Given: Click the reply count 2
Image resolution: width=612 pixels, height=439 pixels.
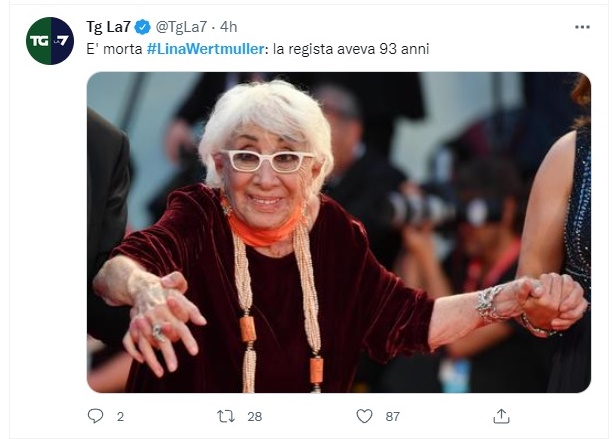Looking at the screenshot, I should [120, 417].
